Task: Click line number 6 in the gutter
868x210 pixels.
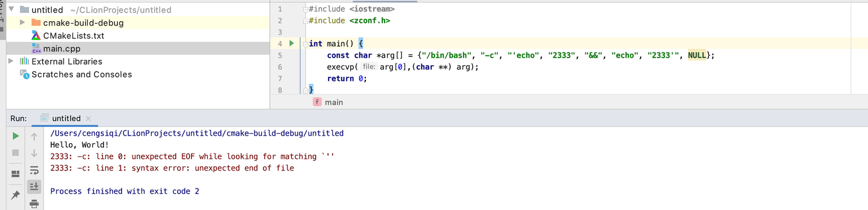Action: pyautogui.click(x=280, y=67)
